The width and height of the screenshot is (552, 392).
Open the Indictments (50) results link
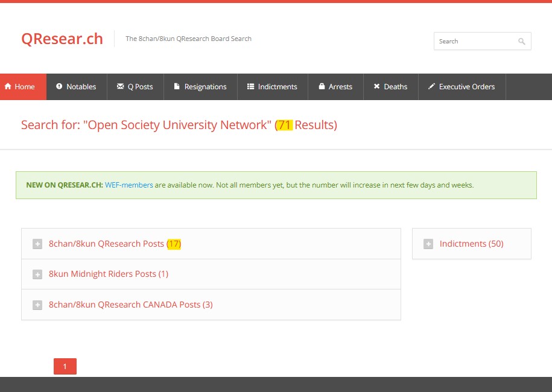coord(471,244)
